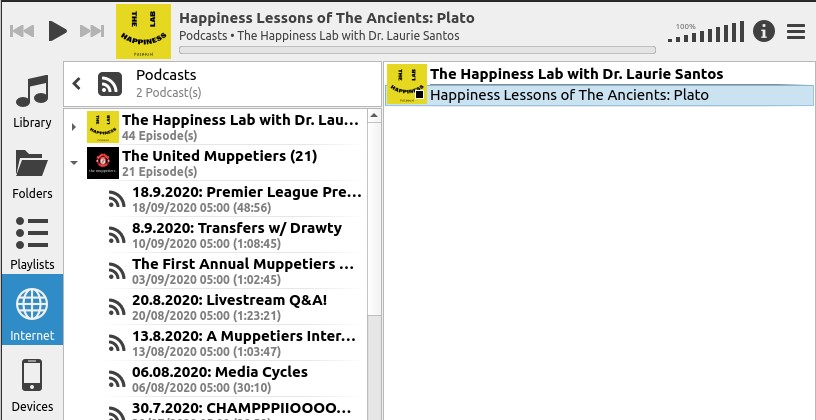
Task: Seek within the playback progress bar
Action: [417, 49]
